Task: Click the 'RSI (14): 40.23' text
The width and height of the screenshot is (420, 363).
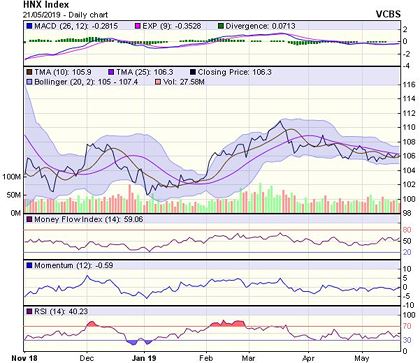Action: [61, 311]
